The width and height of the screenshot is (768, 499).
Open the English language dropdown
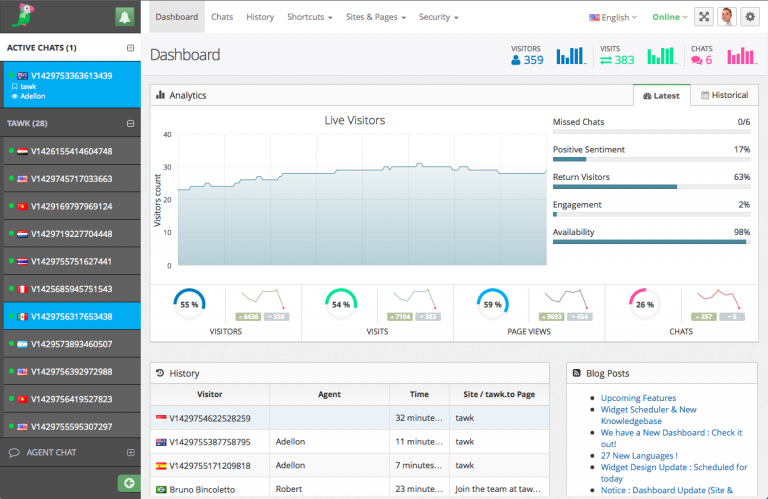(x=613, y=17)
